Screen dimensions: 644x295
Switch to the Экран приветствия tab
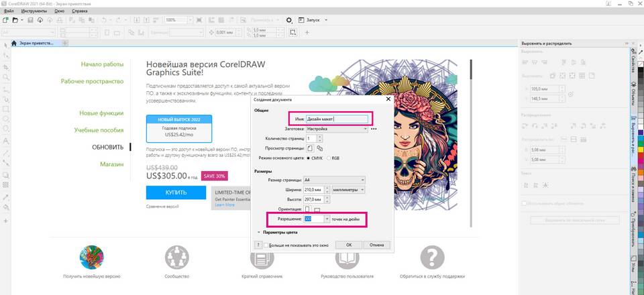point(36,43)
